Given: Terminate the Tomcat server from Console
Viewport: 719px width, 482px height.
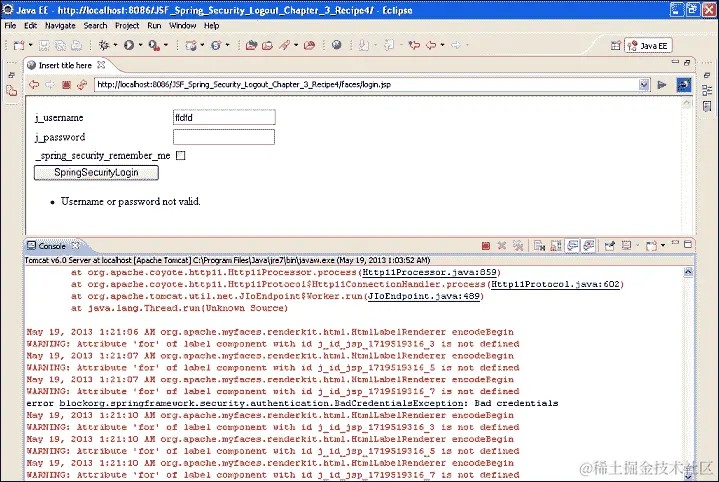Looking at the screenshot, I should (x=486, y=246).
